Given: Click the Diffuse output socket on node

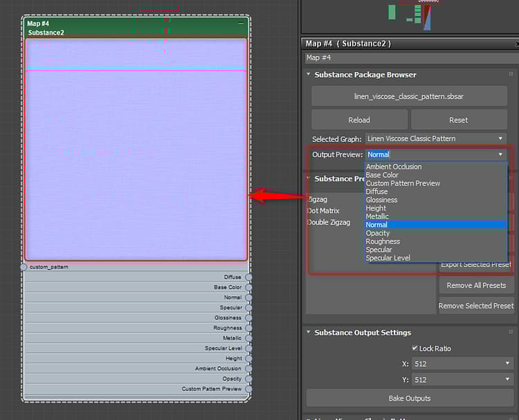Looking at the screenshot, I should (x=248, y=277).
